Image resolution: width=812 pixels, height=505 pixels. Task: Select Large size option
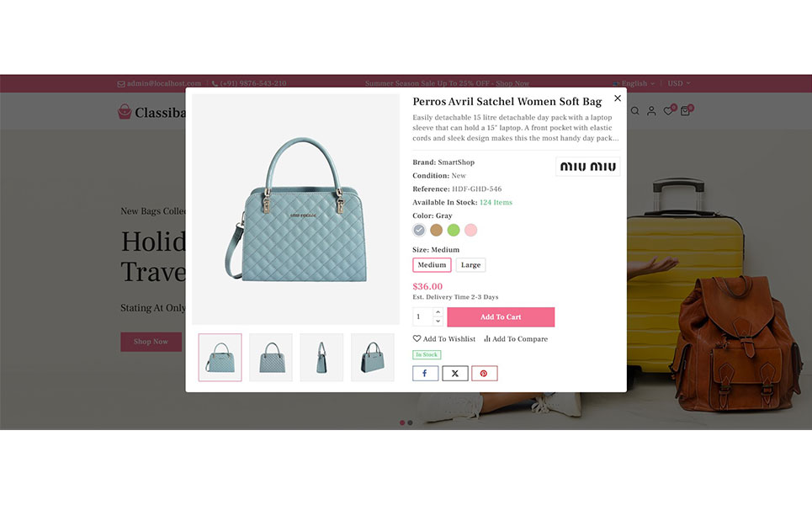point(470,264)
